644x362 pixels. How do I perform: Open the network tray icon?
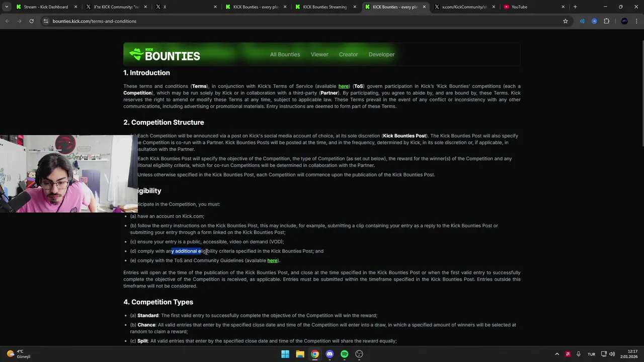pyautogui.click(x=603, y=354)
